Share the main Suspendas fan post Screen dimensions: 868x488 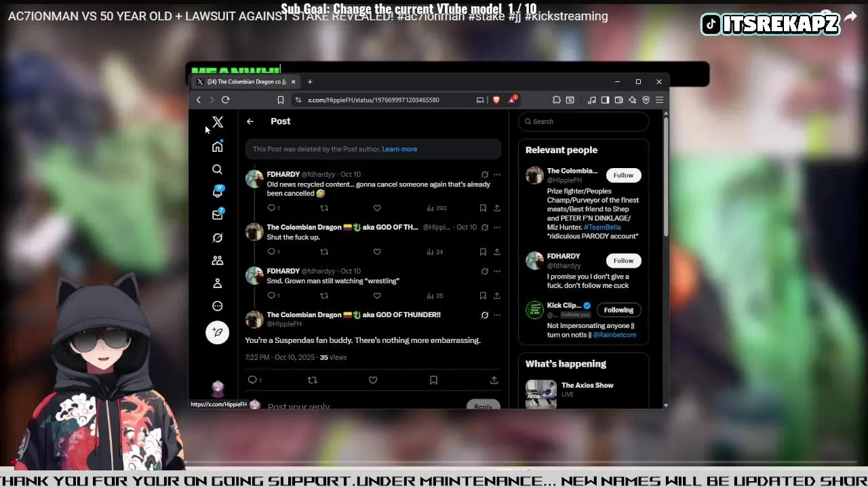pos(494,380)
